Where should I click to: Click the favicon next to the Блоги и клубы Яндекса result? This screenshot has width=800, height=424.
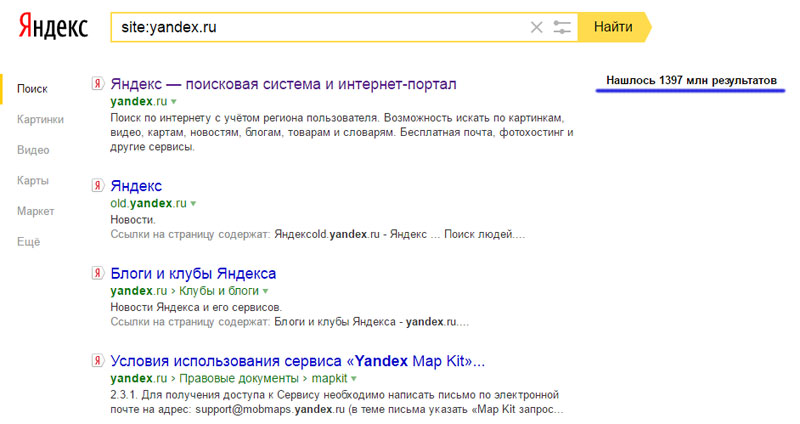point(97,273)
